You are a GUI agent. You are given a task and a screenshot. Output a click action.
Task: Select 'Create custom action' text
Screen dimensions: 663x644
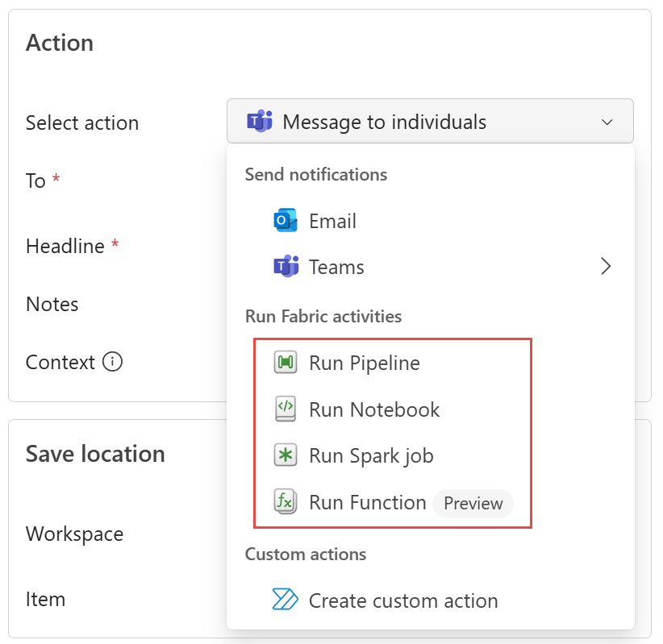point(403,600)
